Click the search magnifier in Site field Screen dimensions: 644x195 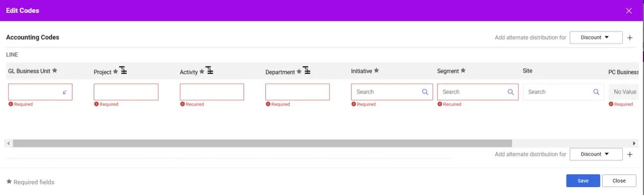pos(597,92)
